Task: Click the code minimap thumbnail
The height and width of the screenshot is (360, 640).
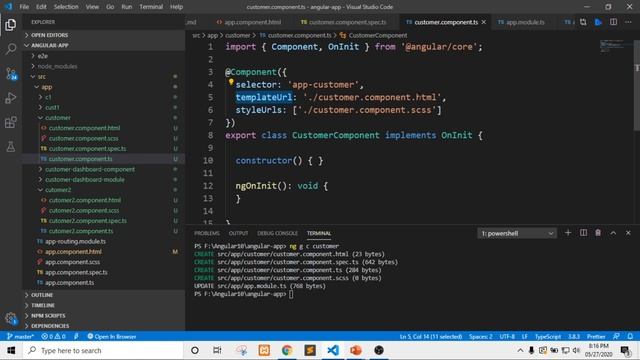Action: [x=611, y=45]
